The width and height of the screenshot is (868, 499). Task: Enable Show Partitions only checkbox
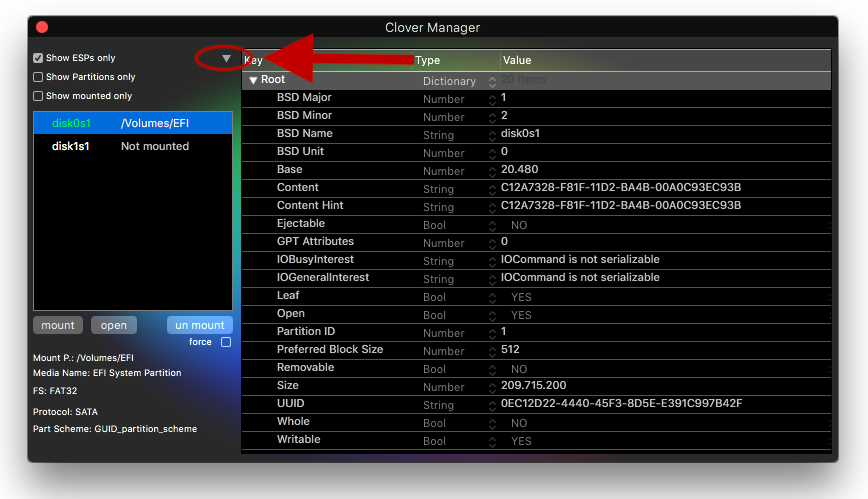(38, 77)
